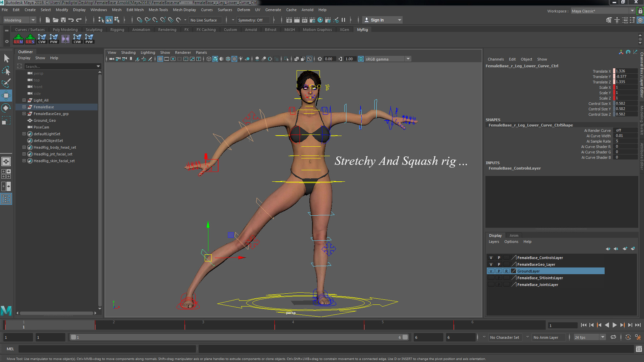Switch to the Rigging shelf tab
The width and height of the screenshot is (644, 362).
pyautogui.click(x=117, y=29)
